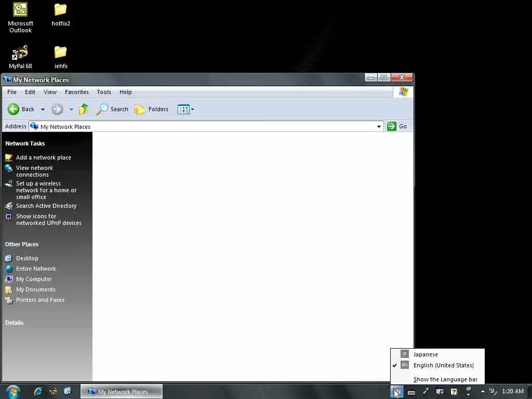
Task: Launch Internet Explorer from quick launch
Action: click(x=37, y=391)
